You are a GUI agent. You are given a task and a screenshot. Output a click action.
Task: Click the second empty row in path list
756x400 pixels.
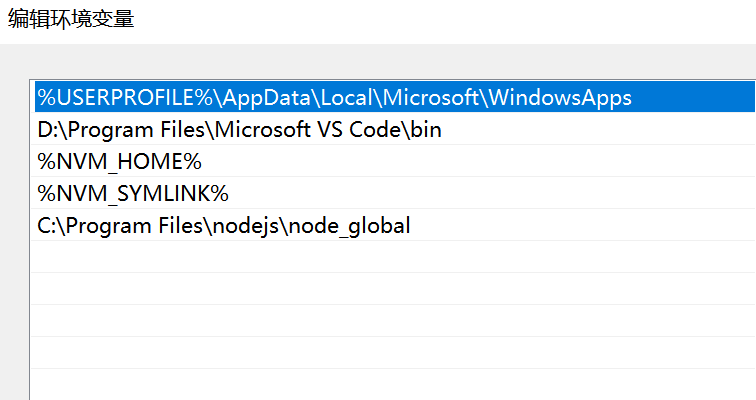390,289
